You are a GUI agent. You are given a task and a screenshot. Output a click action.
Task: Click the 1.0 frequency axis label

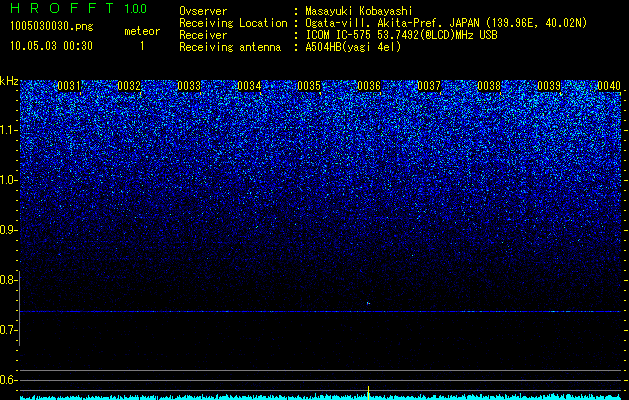coord(8,180)
